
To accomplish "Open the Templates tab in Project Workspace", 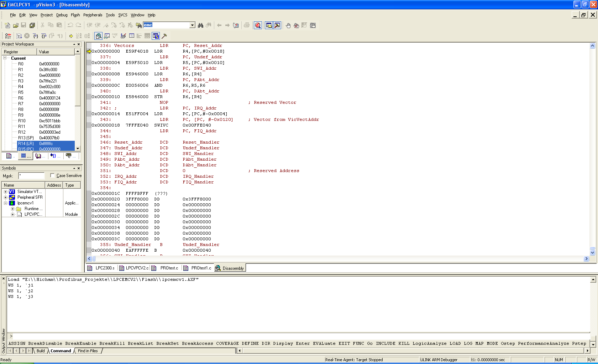I will click(70, 156).
